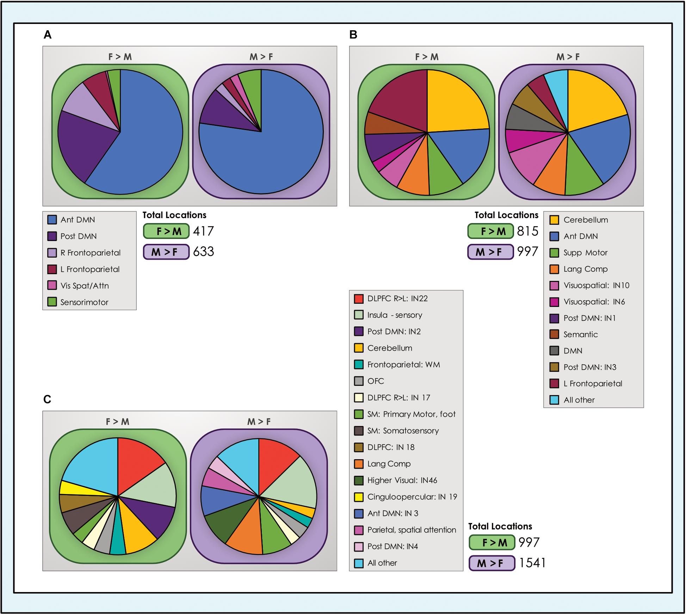Click the light blue All other swatch in panel C legend
This screenshot has height=616, width=686.
(x=359, y=563)
